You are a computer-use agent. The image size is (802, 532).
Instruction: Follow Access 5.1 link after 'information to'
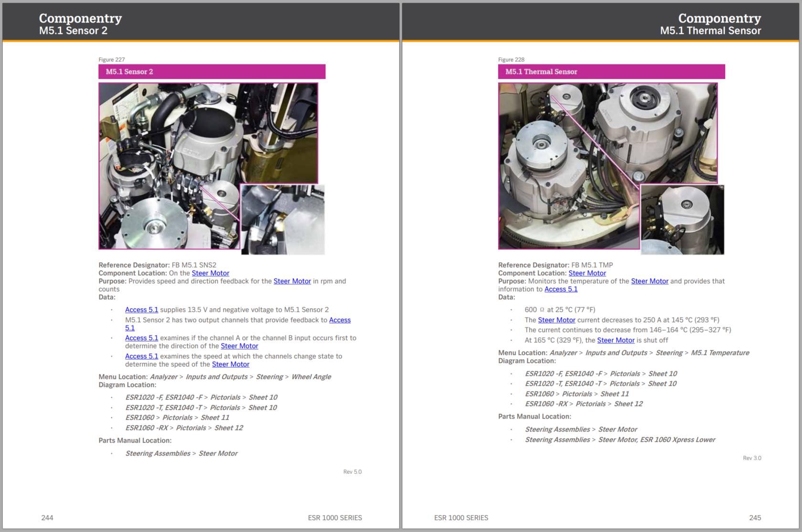561,289
